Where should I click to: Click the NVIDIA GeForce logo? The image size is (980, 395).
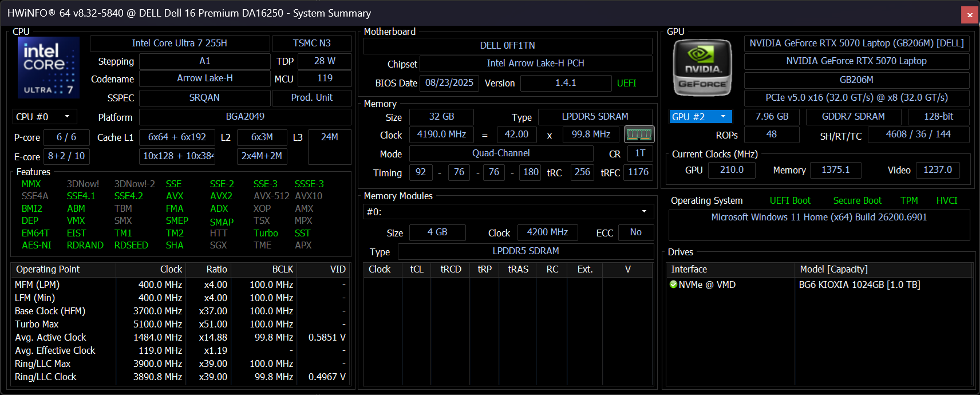(x=702, y=68)
